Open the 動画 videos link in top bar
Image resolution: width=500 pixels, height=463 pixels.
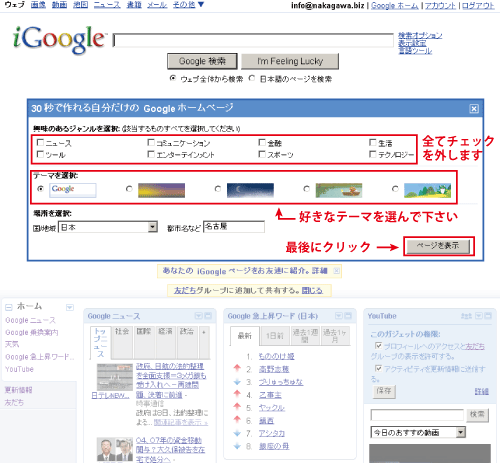coord(59,5)
